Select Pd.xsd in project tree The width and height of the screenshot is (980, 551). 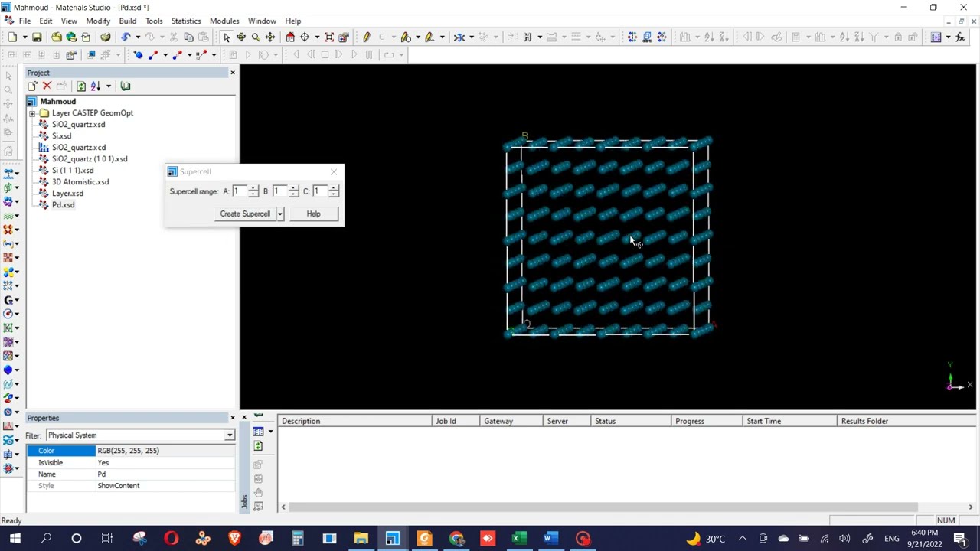(64, 205)
